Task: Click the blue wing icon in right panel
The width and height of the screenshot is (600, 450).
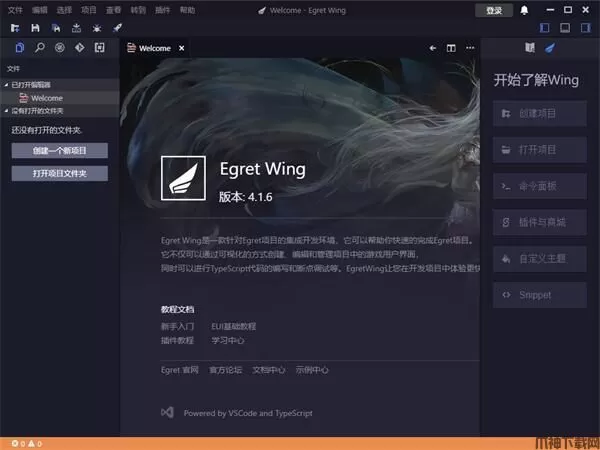Action: tap(550, 48)
